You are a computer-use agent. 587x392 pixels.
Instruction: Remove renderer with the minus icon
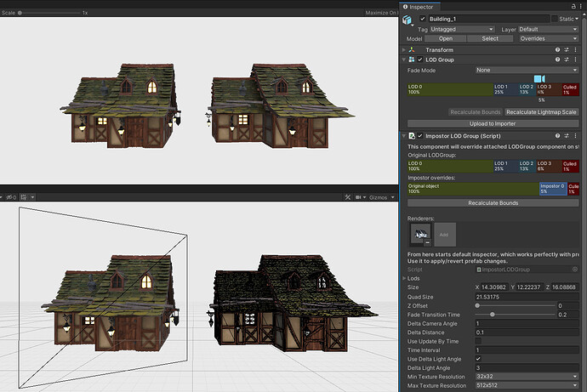pyautogui.click(x=428, y=242)
